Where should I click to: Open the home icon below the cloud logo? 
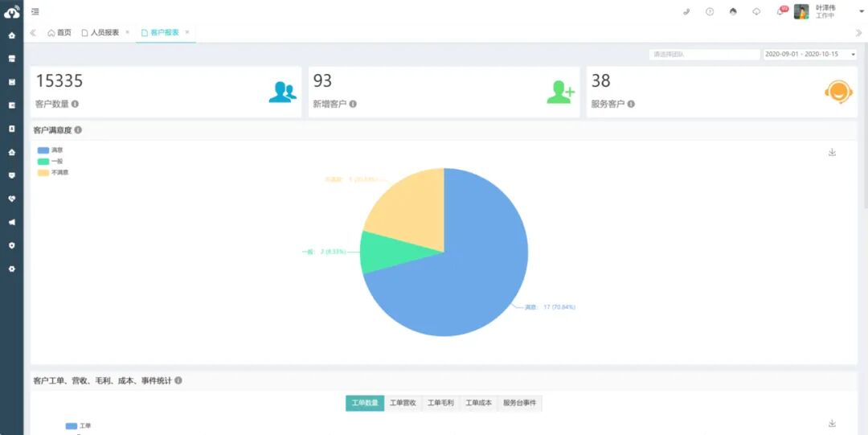(11, 35)
